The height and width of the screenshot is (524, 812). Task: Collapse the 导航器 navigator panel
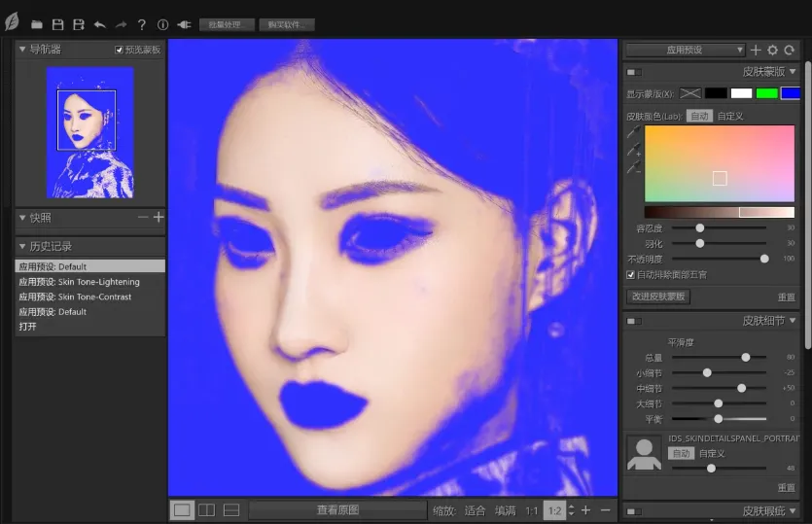22,50
